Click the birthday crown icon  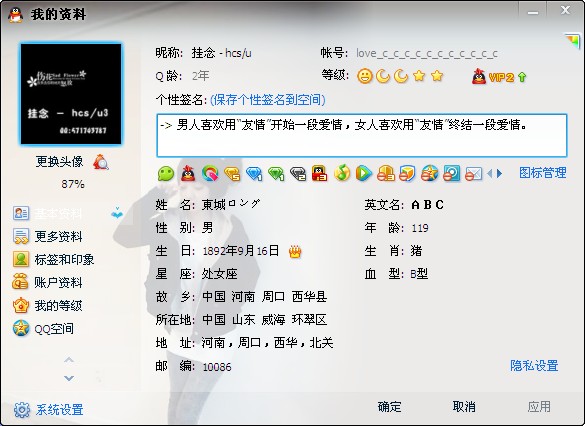[295, 252]
